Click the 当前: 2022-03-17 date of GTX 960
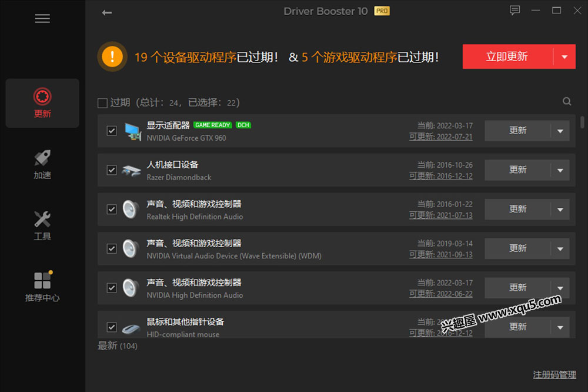 click(x=445, y=126)
